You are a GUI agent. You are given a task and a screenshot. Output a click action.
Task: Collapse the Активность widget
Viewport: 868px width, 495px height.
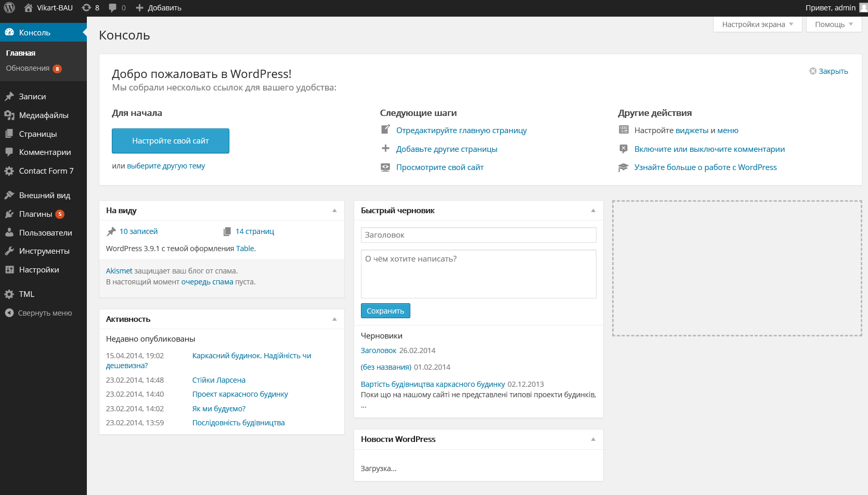tap(334, 319)
